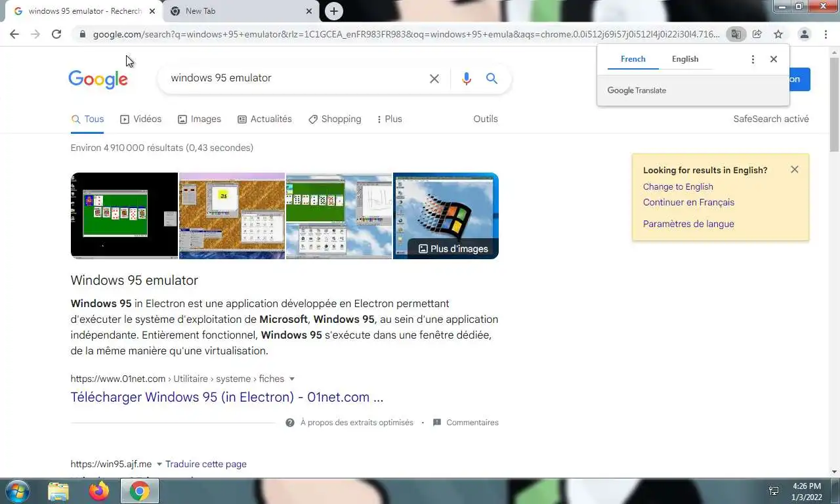Click the address bar URL
Viewport: 840px width, 504px height.
(x=406, y=34)
